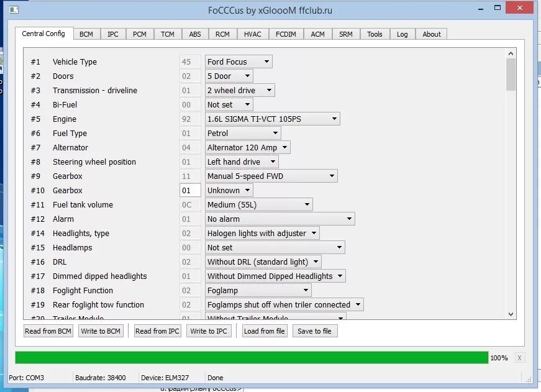Viewport: 541px width, 392px height.
Task: Open the IPC tab
Action: [113, 34]
